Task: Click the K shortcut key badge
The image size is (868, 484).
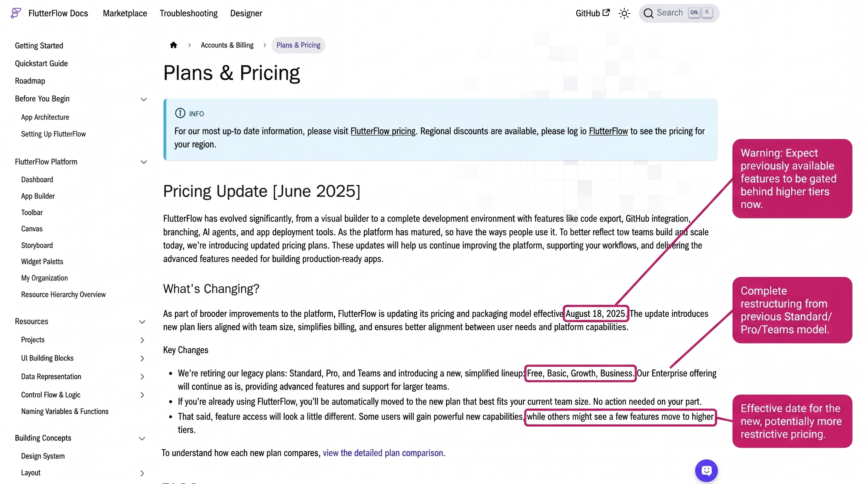Action: [707, 13]
